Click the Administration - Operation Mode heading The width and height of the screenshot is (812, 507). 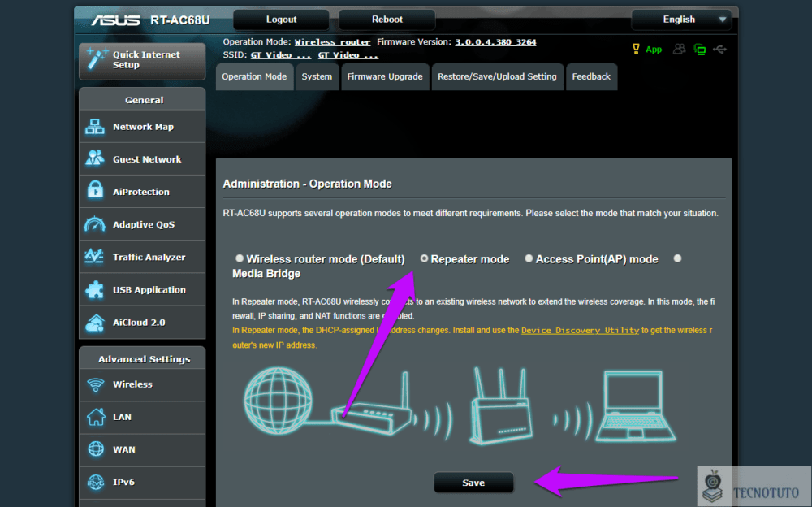click(x=307, y=184)
